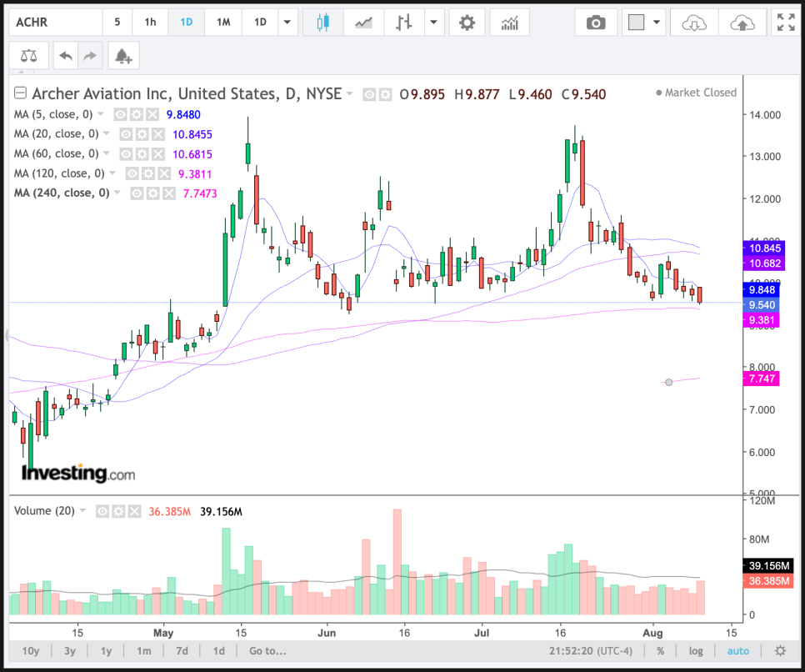Remove the Volume indicator
805x672 pixels.
coord(134,511)
